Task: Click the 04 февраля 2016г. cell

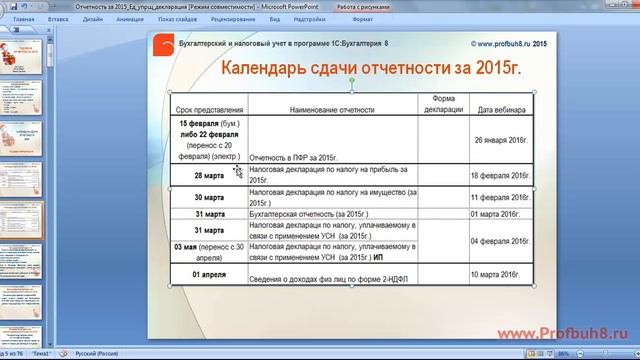Action: pyautogui.click(x=501, y=241)
